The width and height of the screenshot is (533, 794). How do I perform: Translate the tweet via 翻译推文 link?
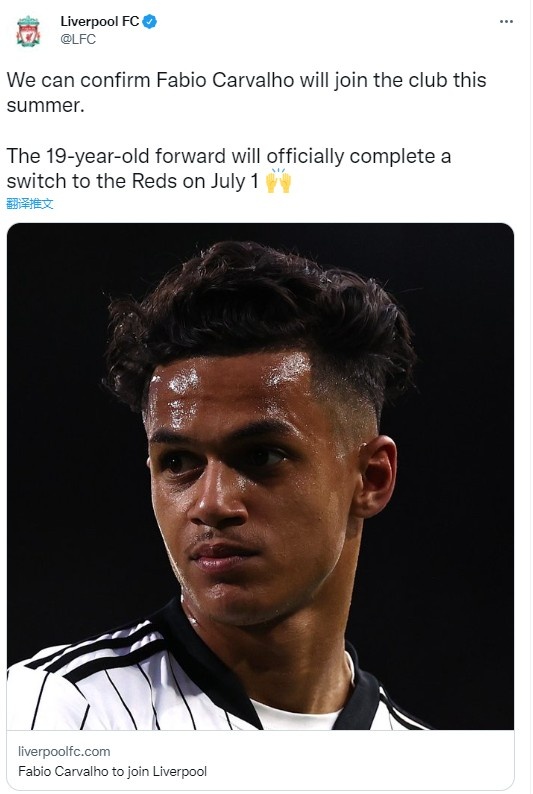click(x=30, y=204)
